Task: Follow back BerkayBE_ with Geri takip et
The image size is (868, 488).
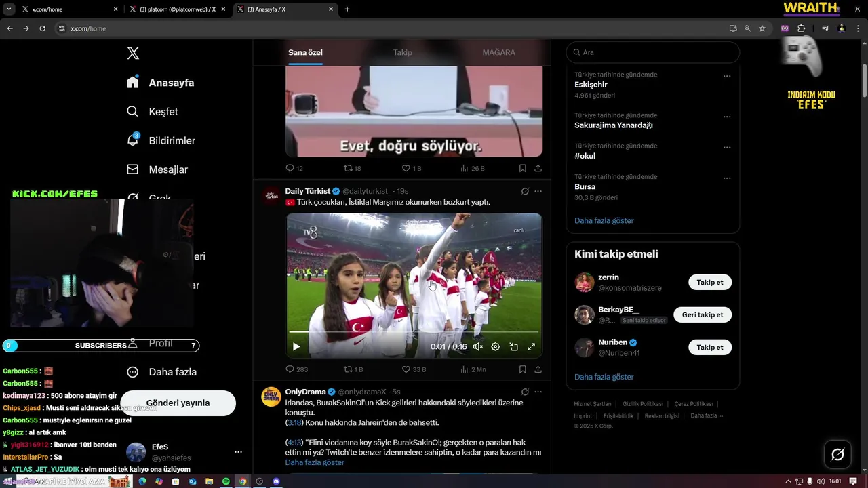Action: pos(703,314)
